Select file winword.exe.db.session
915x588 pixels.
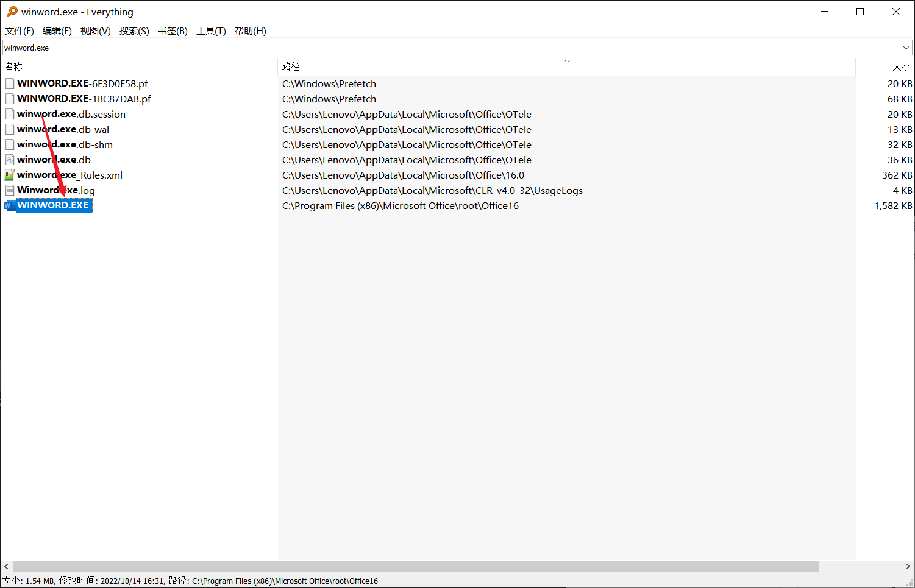(x=71, y=114)
